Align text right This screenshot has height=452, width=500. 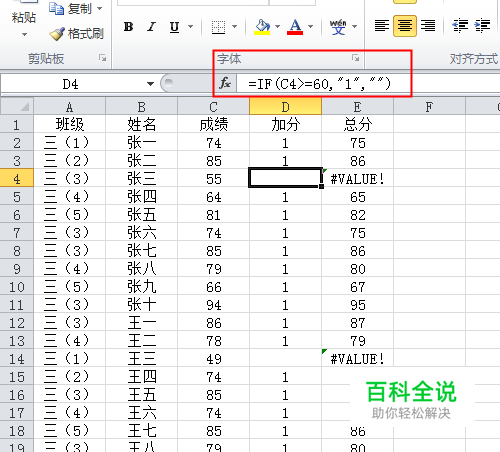click(428, 26)
